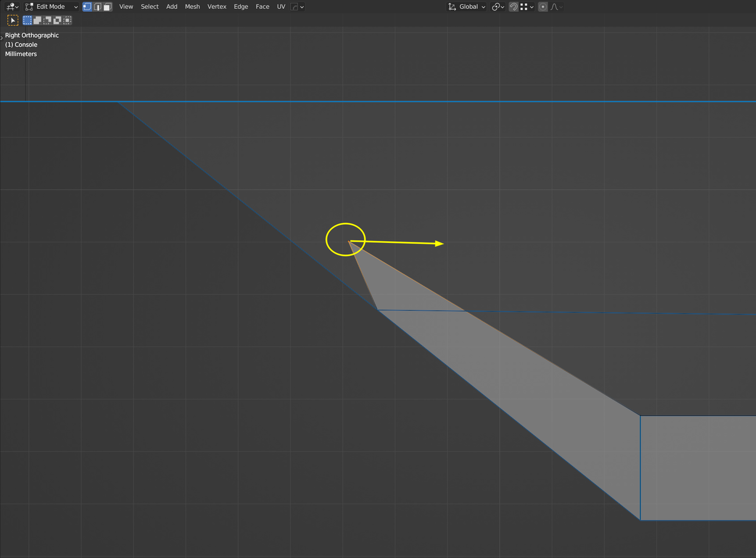This screenshot has width=756, height=558.
Task: Open the Mesh menu
Action: [x=192, y=7]
